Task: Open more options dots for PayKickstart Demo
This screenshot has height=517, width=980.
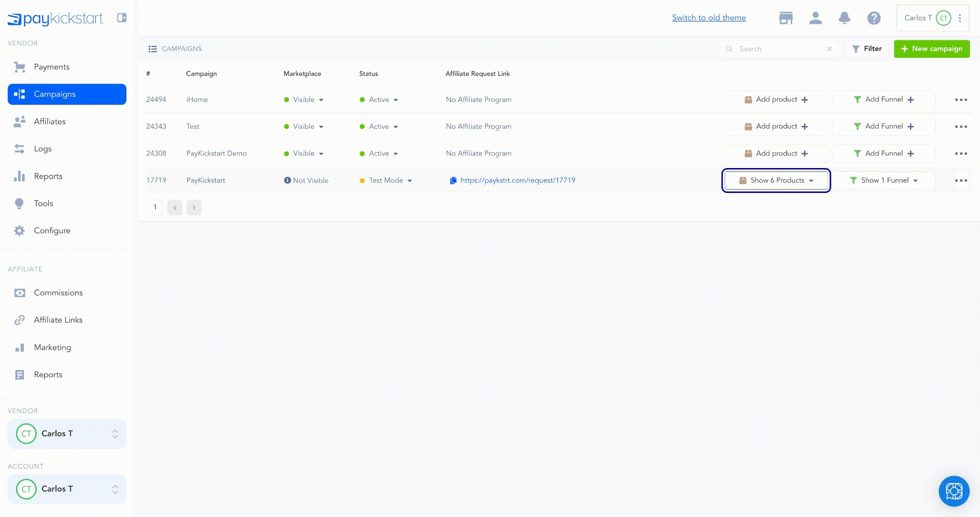Action: pos(961,154)
